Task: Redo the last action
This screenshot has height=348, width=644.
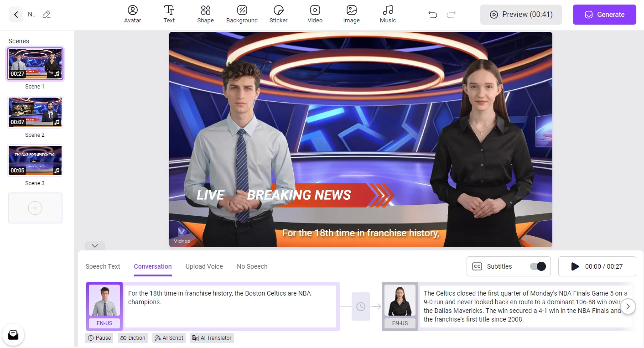Action: [x=451, y=15]
